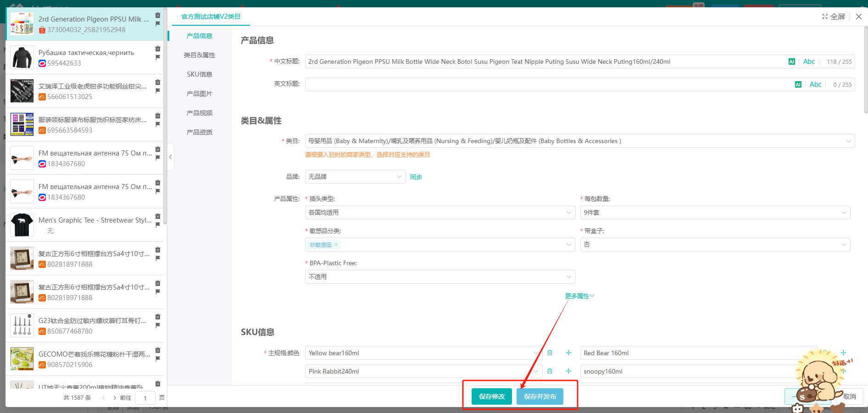Click AI icon in 中文标题 field
The image size is (868, 413).
(791, 61)
